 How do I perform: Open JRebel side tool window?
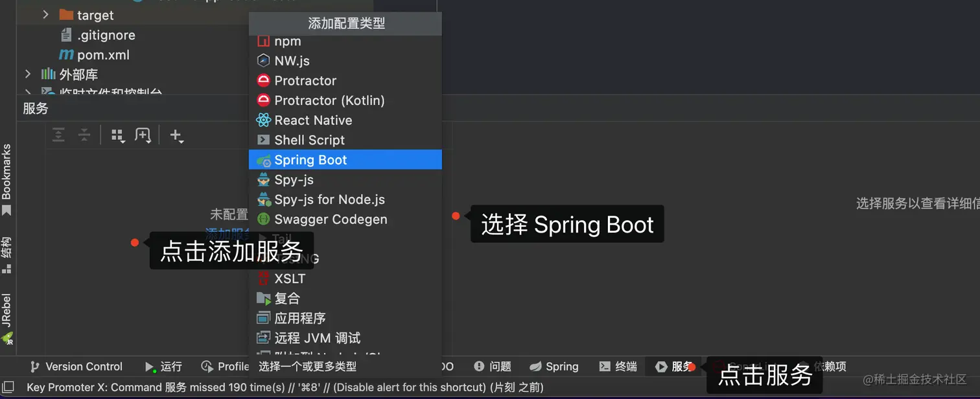6,318
